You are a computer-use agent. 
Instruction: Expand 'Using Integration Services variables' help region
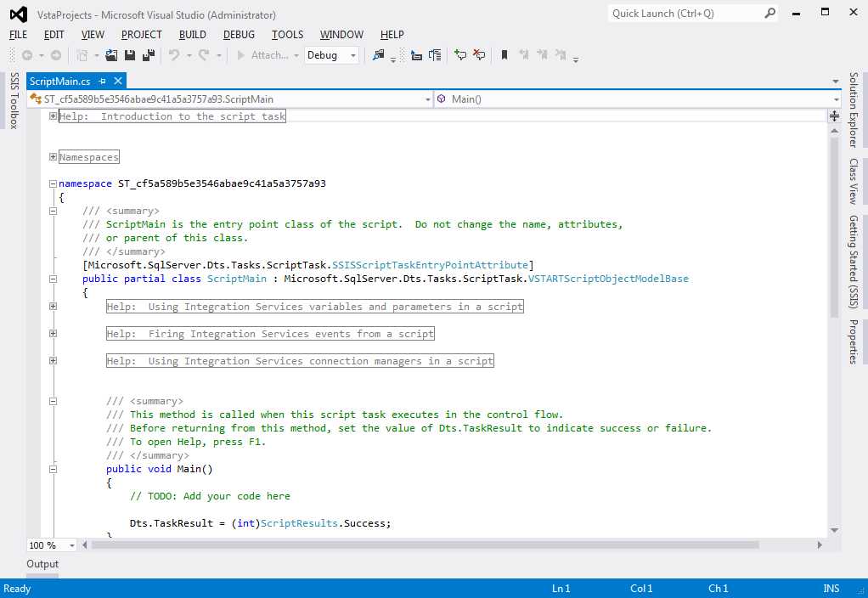tap(53, 306)
